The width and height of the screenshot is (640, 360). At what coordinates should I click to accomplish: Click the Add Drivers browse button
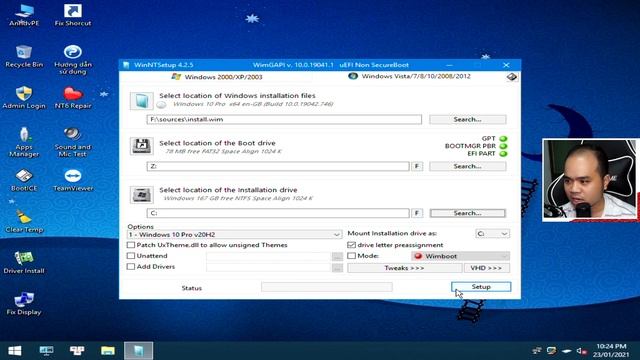point(337,268)
